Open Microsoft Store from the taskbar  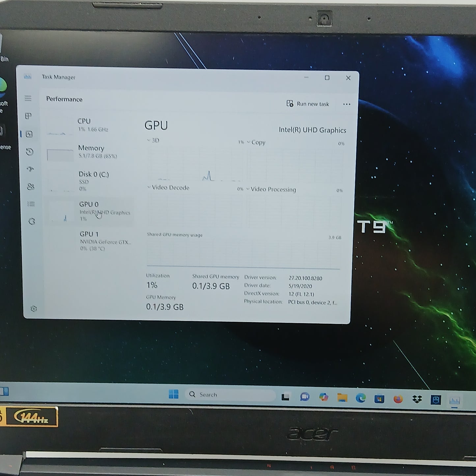click(379, 399)
